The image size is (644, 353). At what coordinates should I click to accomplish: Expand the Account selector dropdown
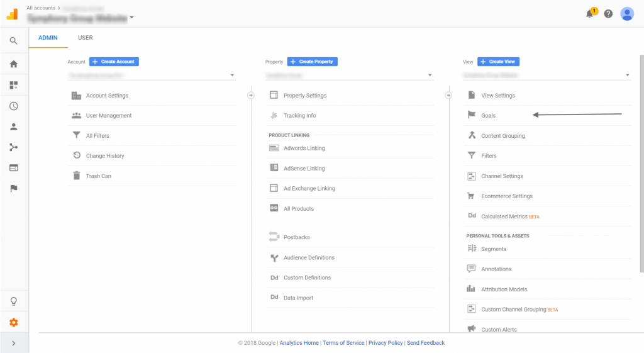(x=152, y=76)
